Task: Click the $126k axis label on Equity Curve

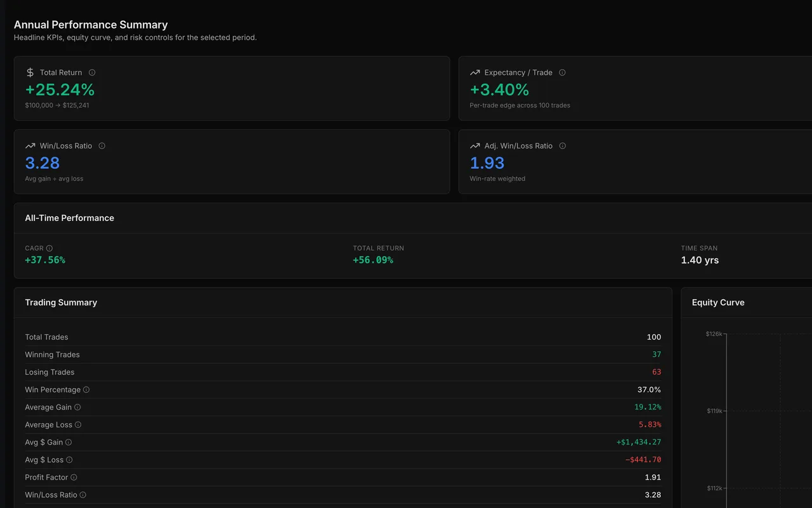Action: coord(714,334)
